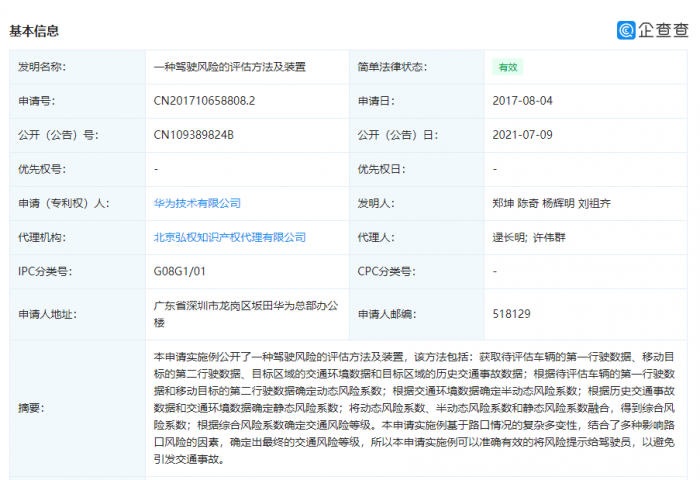Click the patent title 一种驾驶风险的评估方法及装置
Screen dimensions: 700x480
coord(229,67)
